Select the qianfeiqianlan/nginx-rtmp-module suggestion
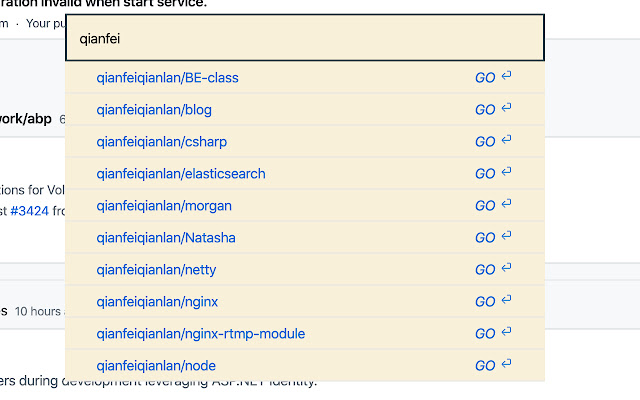Image resolution: width=640 pixels, height=400 pixels. pos(200,333)
